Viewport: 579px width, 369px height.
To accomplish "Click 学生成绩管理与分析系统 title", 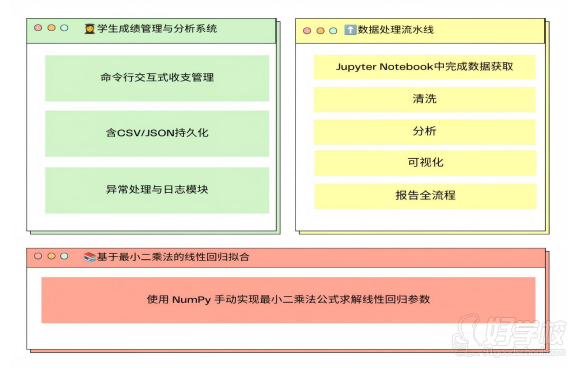I will pyautogui.click(x=157, y=29).
